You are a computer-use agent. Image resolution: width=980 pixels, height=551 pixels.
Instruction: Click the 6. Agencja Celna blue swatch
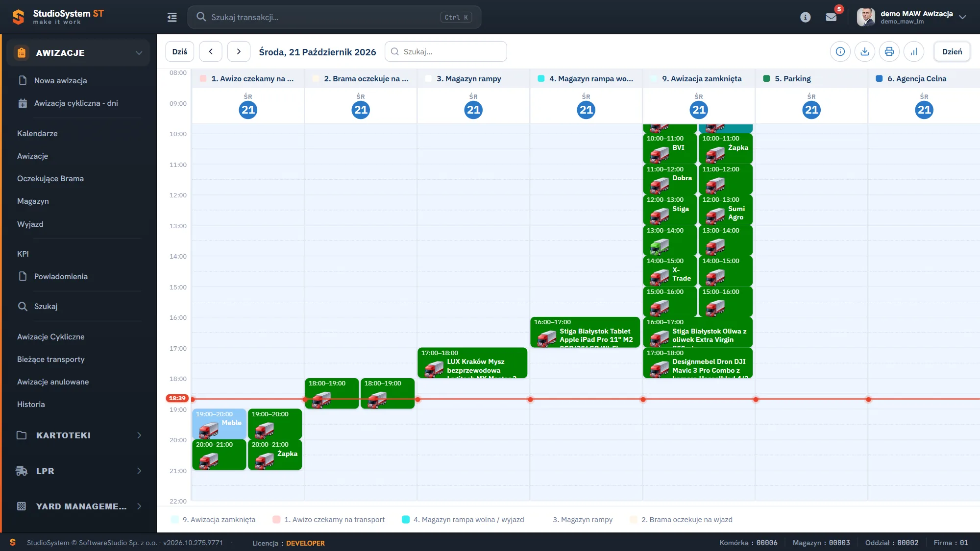tap(879, 78)
